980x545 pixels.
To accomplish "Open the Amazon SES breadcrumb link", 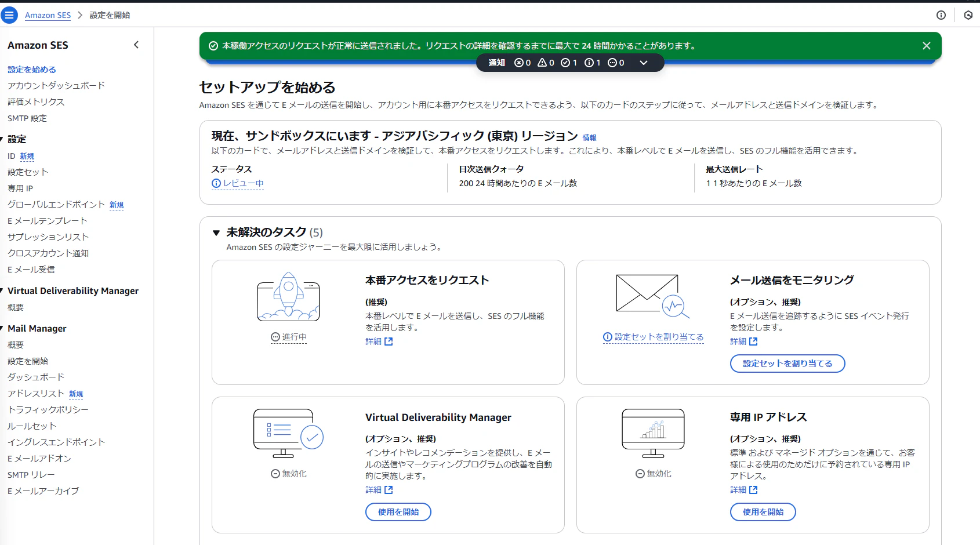I will click(48, 15).
